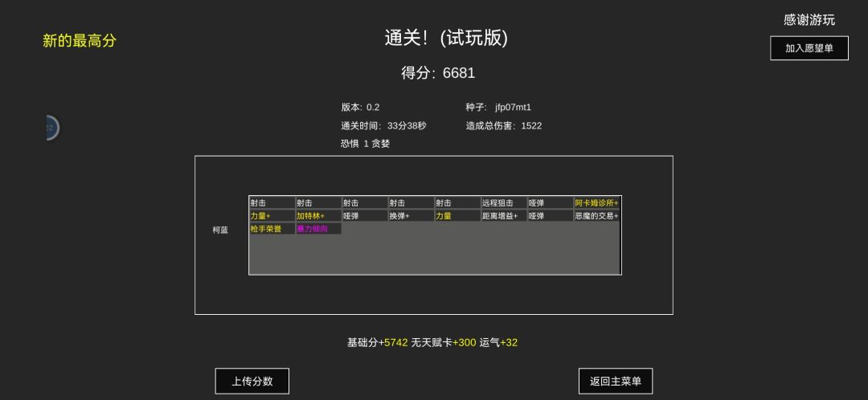Click the score text 得分：6681
The image size is (868, 400).
click(x=438, y=73)
